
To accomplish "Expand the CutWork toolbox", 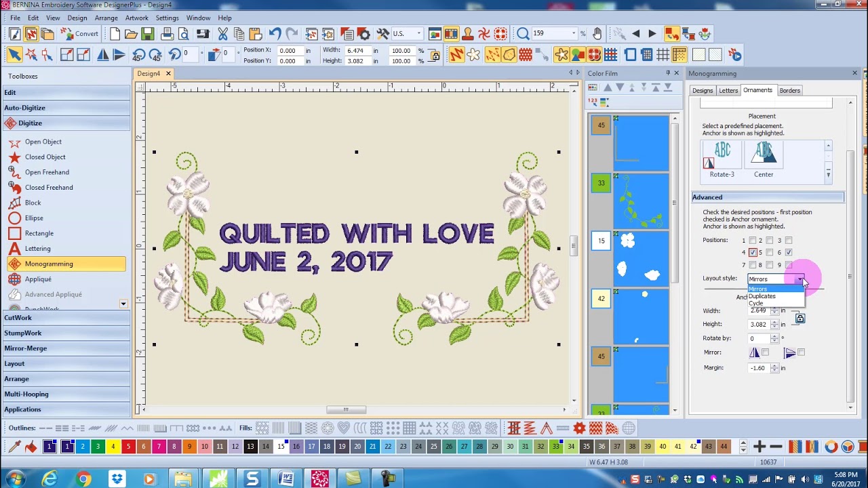I will click(66, 317).
